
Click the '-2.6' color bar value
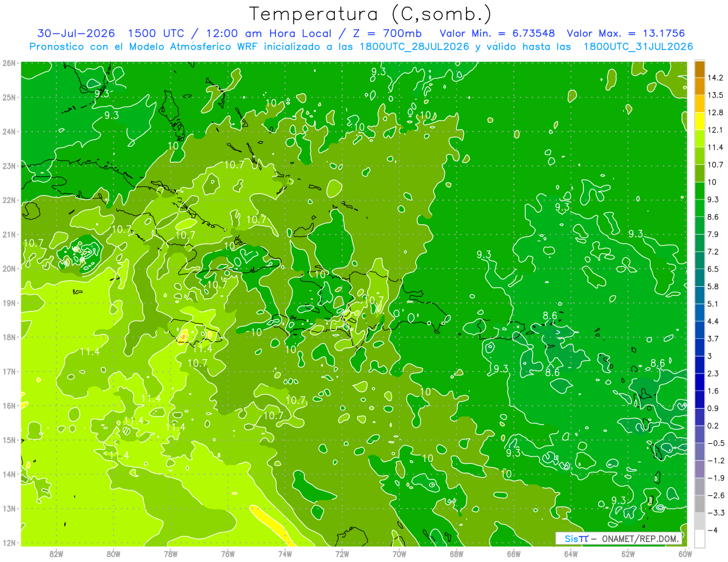click(x=715, y=495)
